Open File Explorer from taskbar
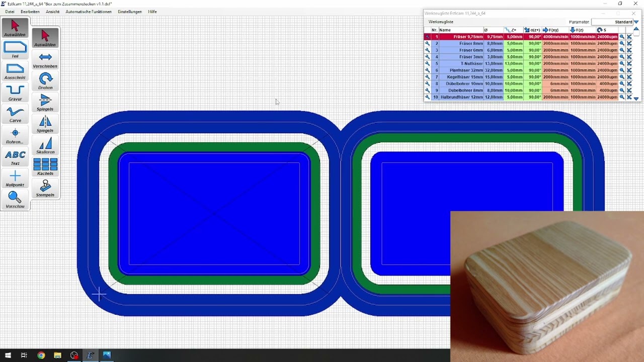Viewport: 644px width, 362px height. click(x=57, y=355)
